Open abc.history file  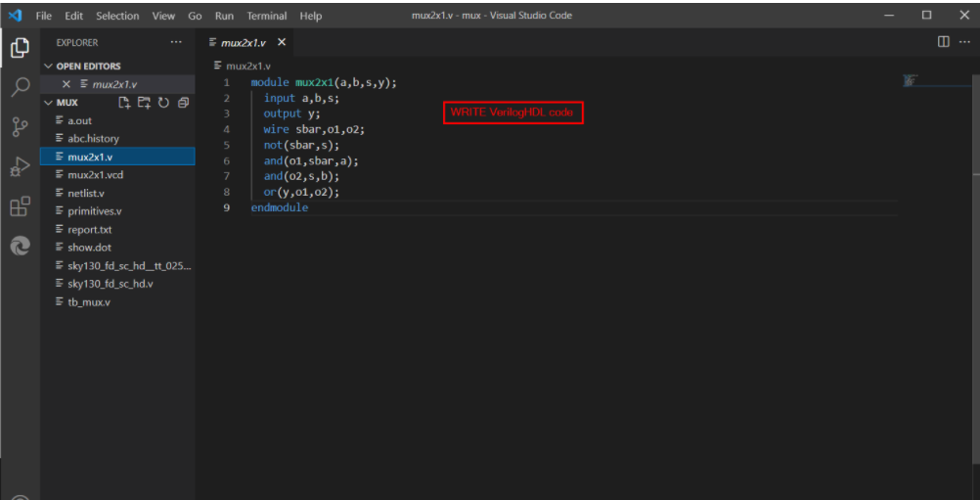coord(117,139)
